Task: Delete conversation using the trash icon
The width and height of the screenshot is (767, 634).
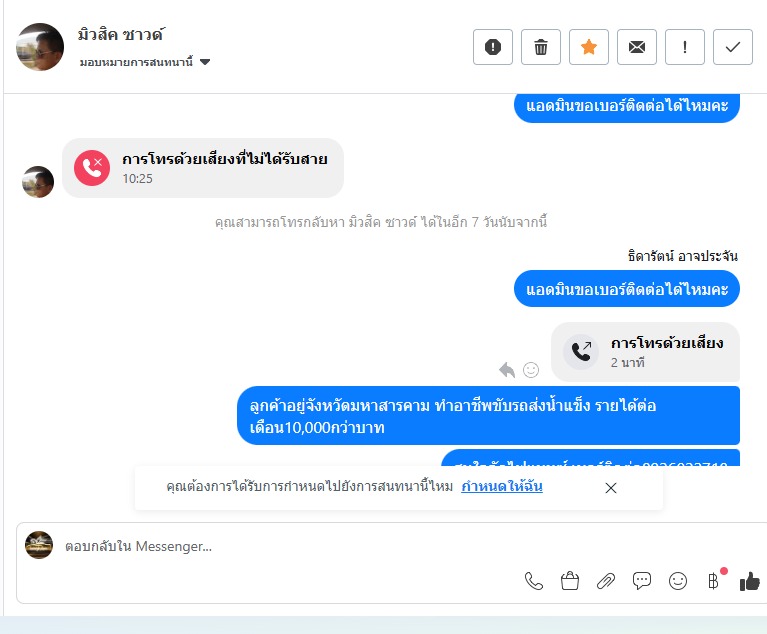Action: 541,47
